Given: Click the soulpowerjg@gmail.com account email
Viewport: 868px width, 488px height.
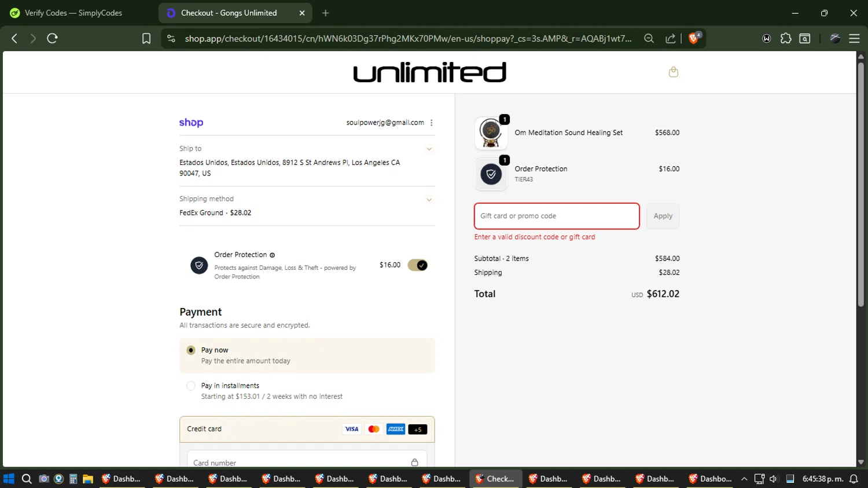Looking at the screenshot, I should click(x=385, y=123).
